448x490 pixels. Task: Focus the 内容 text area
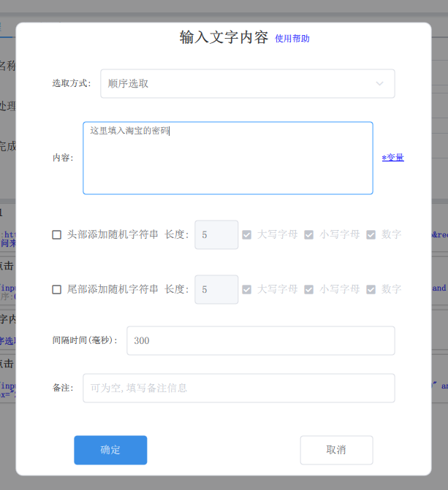click(228, 158)
